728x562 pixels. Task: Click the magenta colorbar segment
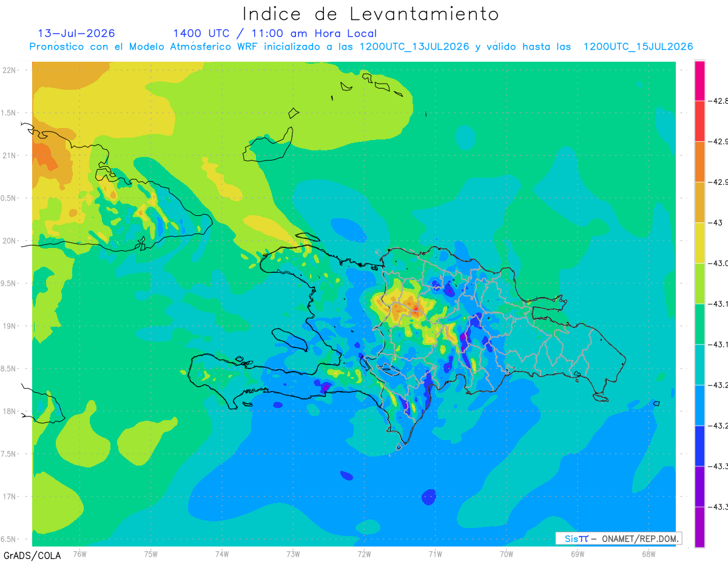tap(699, 81)
